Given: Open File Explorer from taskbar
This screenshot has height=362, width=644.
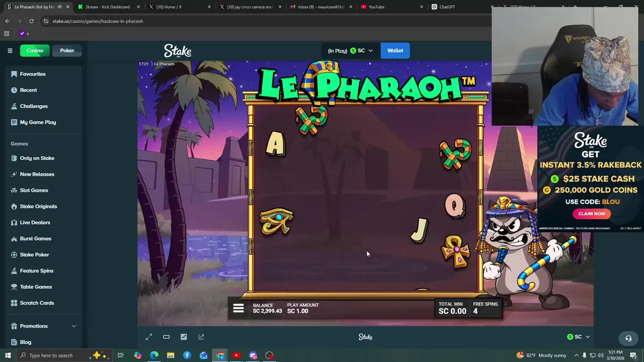Looking at the screenshot, I should pos(171,355).
